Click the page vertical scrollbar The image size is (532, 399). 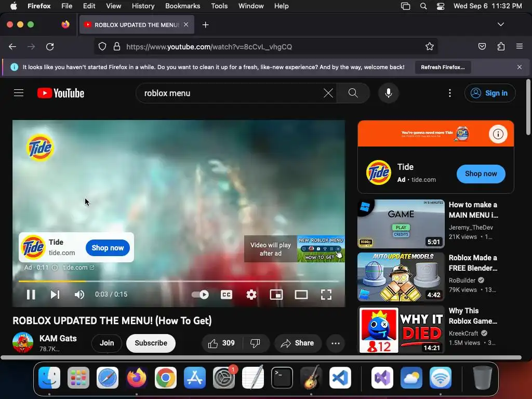pos(528,107)
